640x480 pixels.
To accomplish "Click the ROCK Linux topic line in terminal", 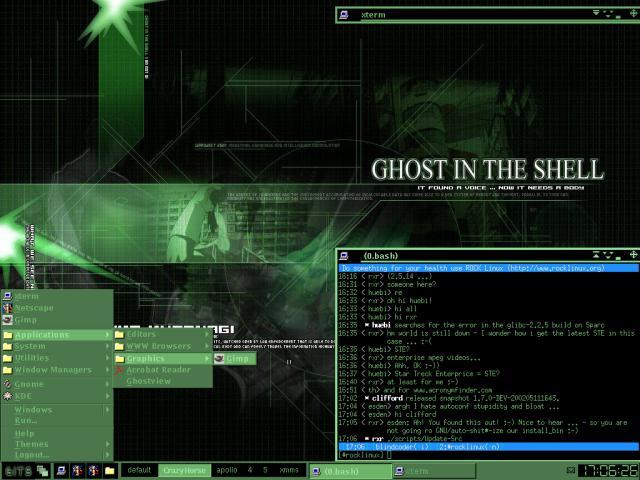I will pos(488,268).
